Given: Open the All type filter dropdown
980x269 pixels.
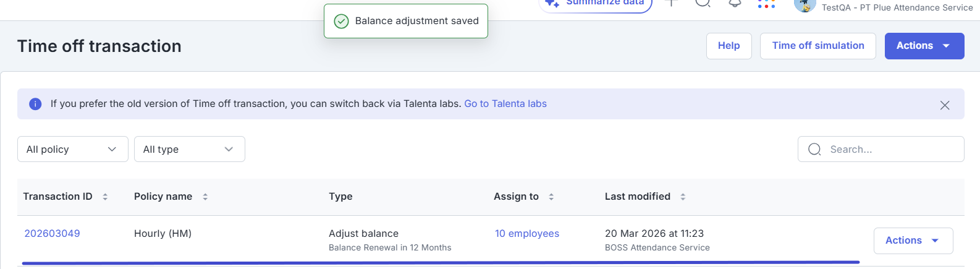Looking at the screenshot, I should point(189,149).
